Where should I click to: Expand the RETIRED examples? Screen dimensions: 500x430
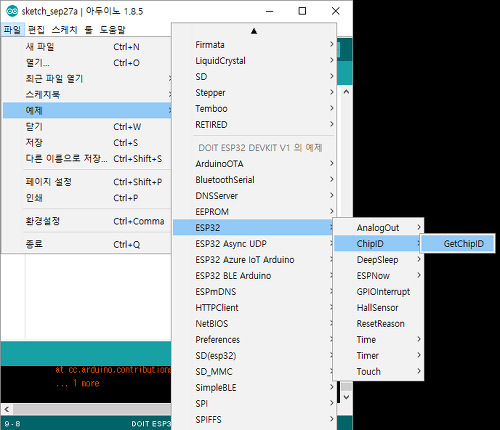(x=254, y=125)
